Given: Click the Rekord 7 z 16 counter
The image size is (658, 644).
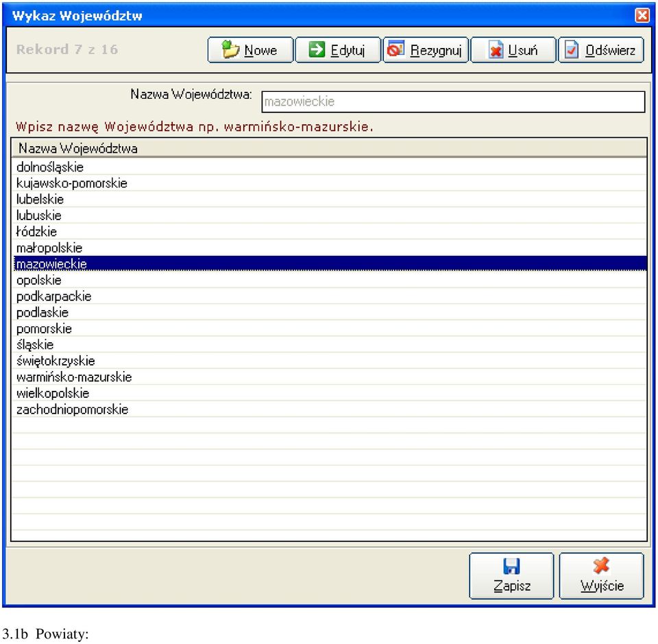Looking at the screenshot, I should 67,49.
